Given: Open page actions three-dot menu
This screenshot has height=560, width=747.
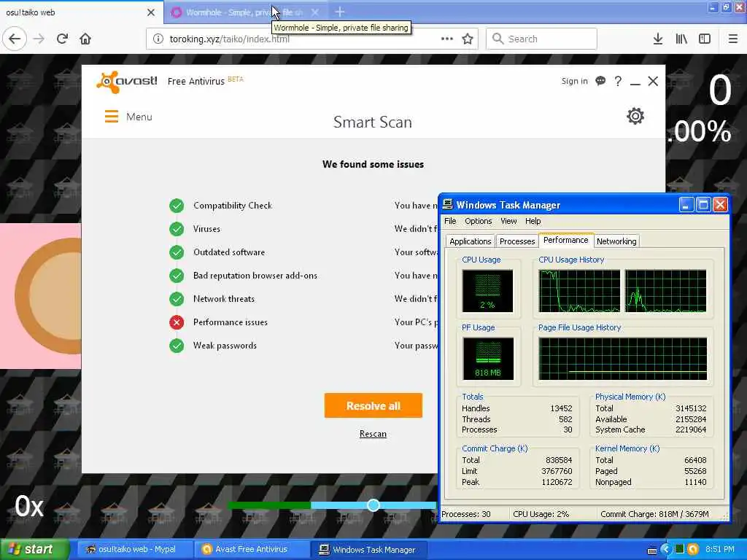Looking at the screenshot, I should pyautogui.click(x=447, y=39).
